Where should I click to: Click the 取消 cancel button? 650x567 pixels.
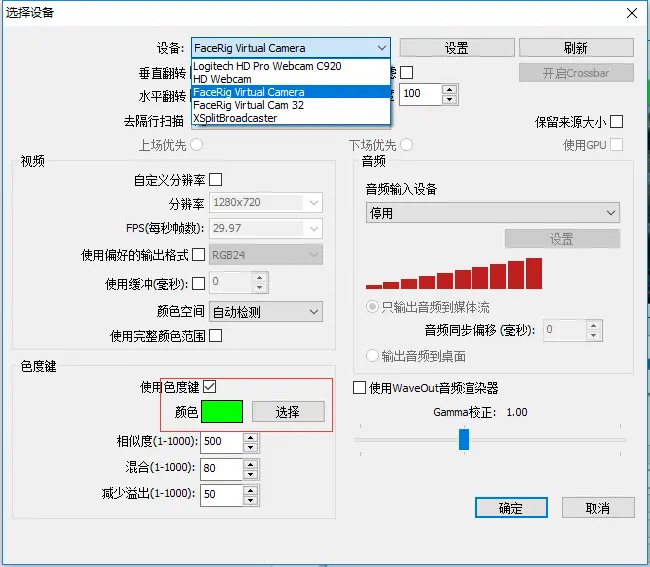coord(598,508)
